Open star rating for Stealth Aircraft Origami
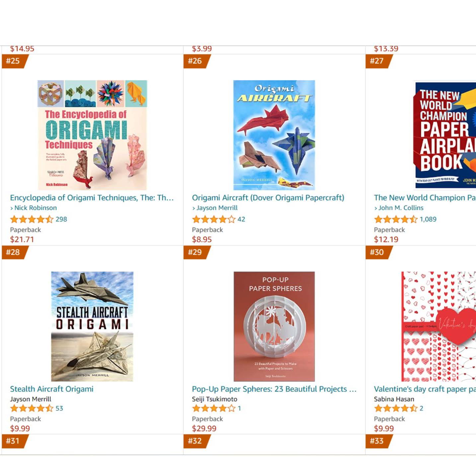 pos(32,409)
